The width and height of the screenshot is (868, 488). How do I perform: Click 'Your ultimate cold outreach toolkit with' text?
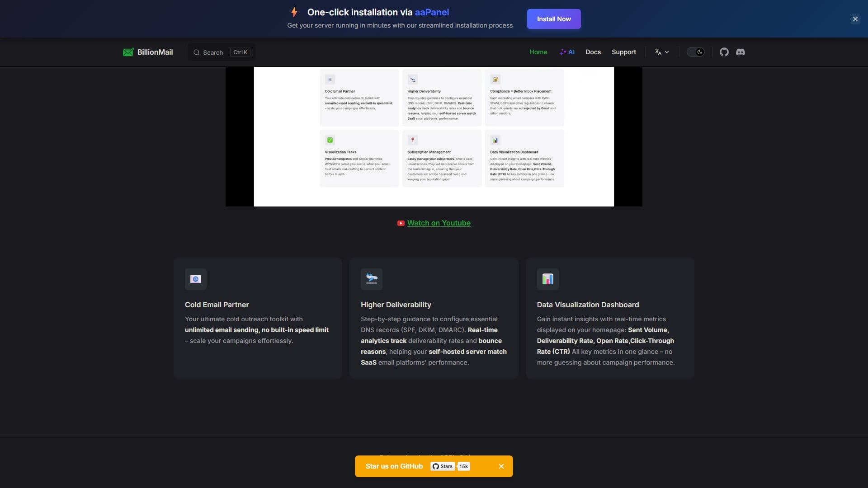(244, 319)
